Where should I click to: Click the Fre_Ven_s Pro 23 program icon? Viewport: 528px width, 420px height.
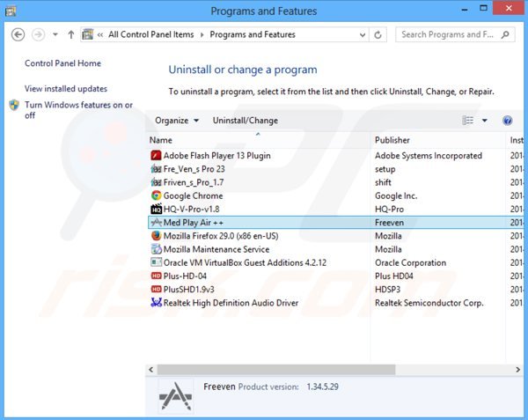point(156,169)
